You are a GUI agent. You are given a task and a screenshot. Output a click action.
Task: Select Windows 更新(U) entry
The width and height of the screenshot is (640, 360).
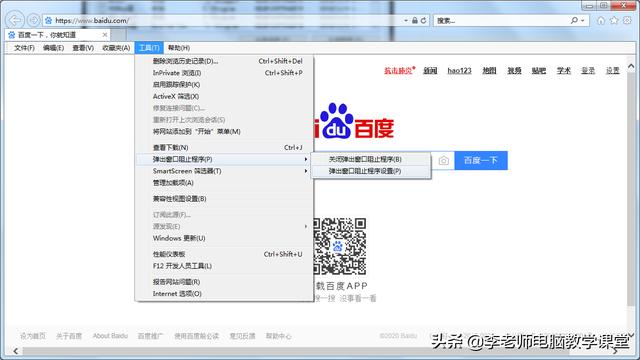tap(224, 238)
